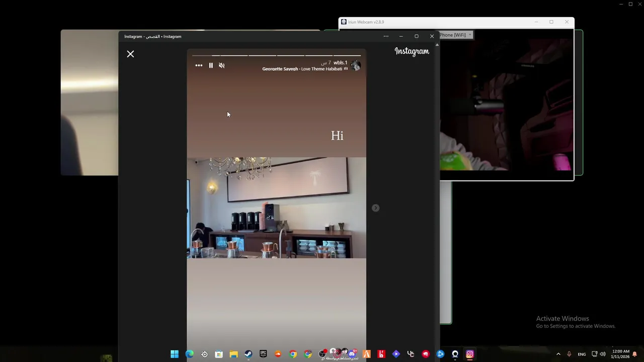The height and width of the screenshot is (362, 644).
Task: Open the 12:00 AM clock and calendar
Action: (620, 354)
